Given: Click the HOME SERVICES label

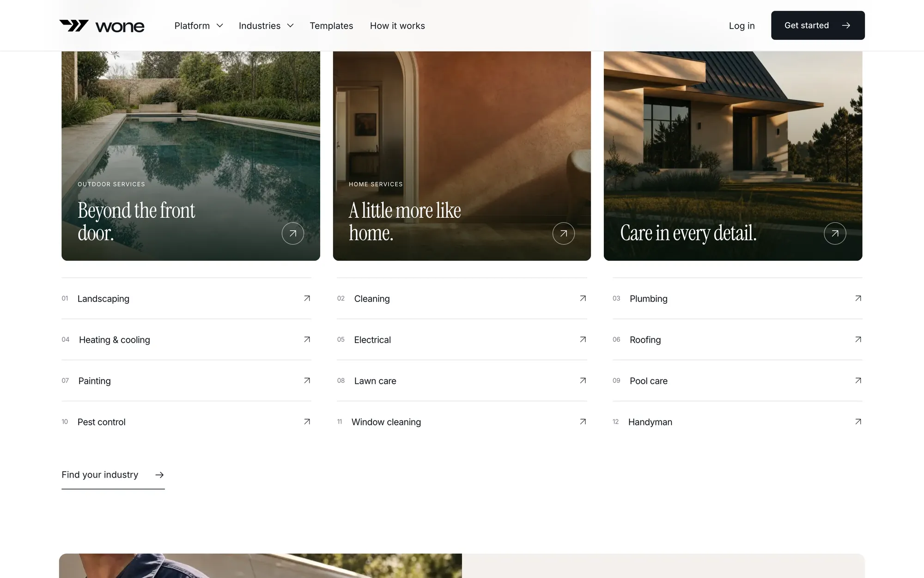Looking at the screenshot, I should pos(376,184).
